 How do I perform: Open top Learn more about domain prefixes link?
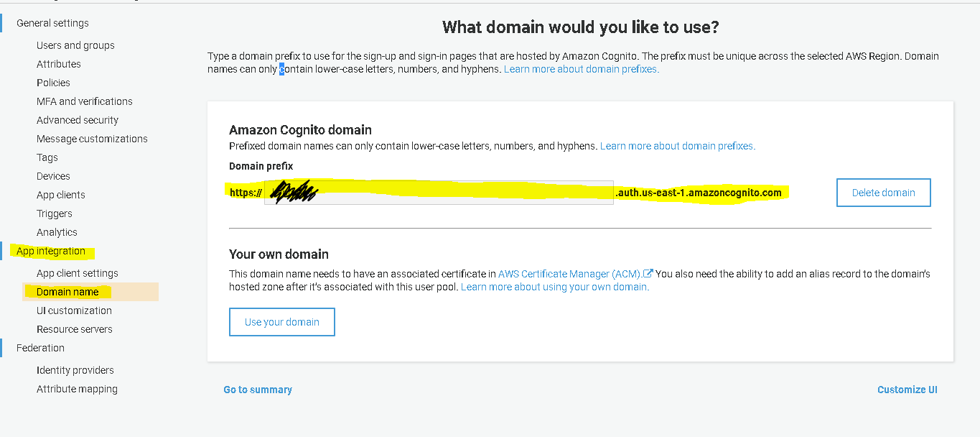coord(582,69)
